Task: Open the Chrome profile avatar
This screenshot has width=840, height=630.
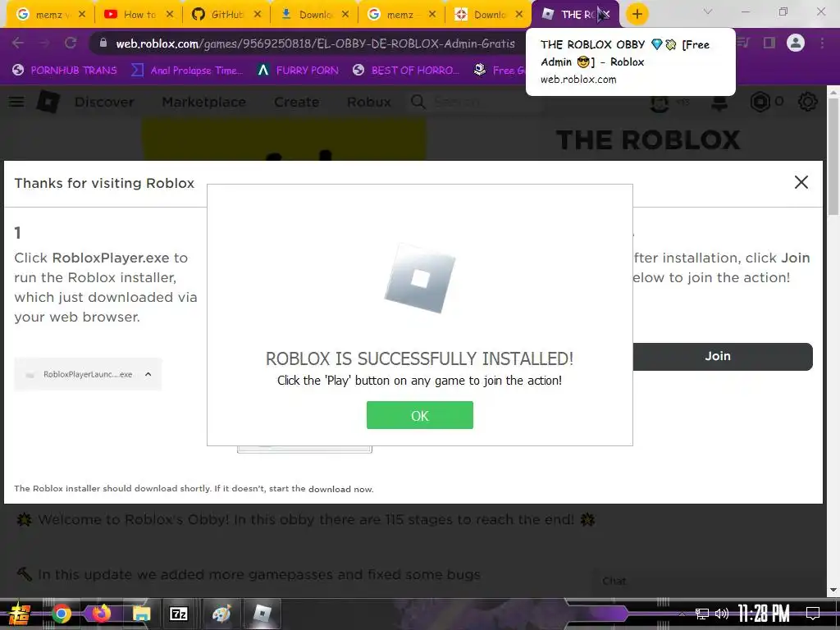Action: click(796, 43)
